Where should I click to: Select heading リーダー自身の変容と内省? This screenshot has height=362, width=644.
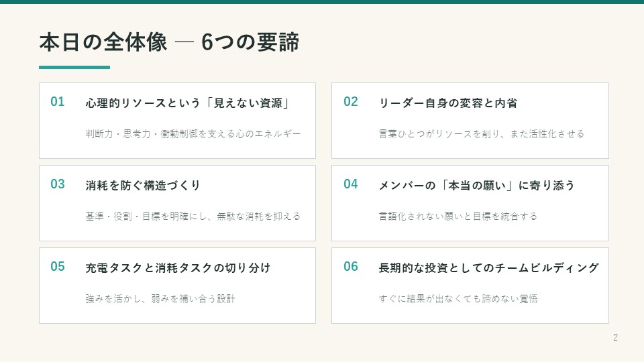pyautogui.click(x=448, y=103)
